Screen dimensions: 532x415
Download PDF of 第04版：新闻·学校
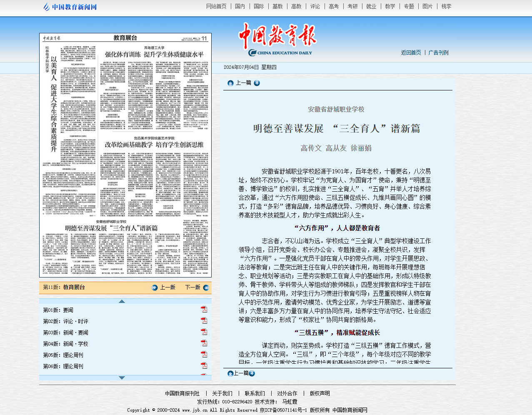[204, 343]
